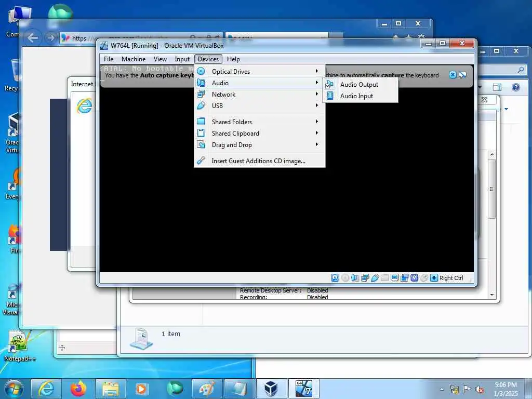Click the Optical Drives disc icon
Viewport: 532px width, 399px height.
click(201, 71)
